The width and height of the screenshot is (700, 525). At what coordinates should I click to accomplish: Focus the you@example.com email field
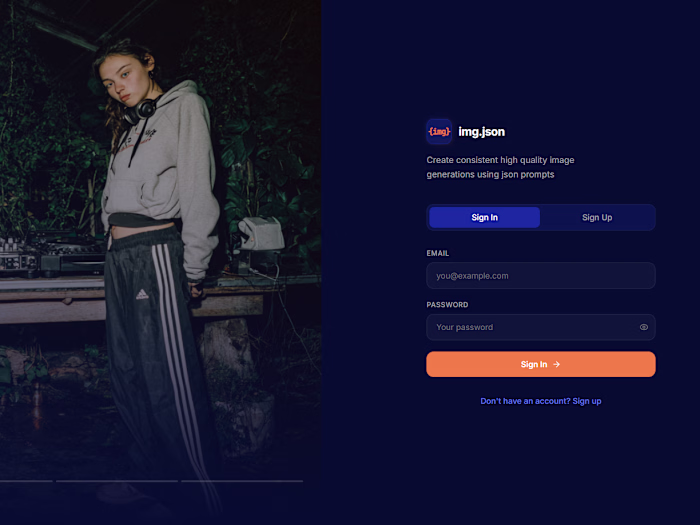pyautogui.click(x=541, y=276)
